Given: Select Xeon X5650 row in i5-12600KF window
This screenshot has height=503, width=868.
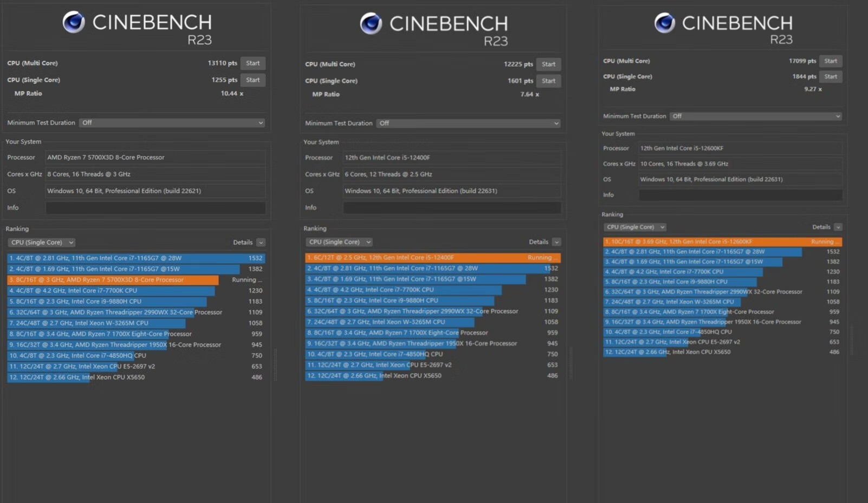Looking at the screenshot, I should [x=722, y=352].
